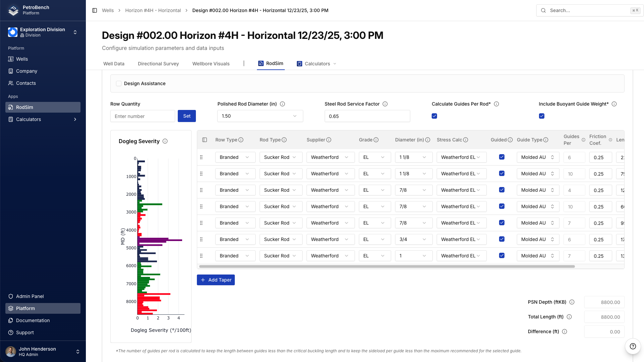The width and height of the screenshot is (644, 362).
Task: Click the Set row quantity button
Action: point(186,116)
